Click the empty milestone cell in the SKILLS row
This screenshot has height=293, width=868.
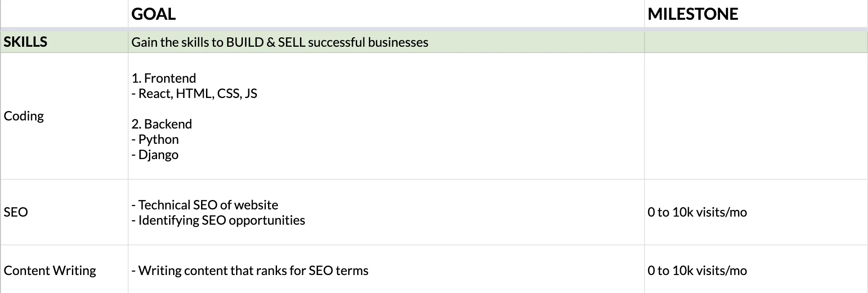pos(756,42)
